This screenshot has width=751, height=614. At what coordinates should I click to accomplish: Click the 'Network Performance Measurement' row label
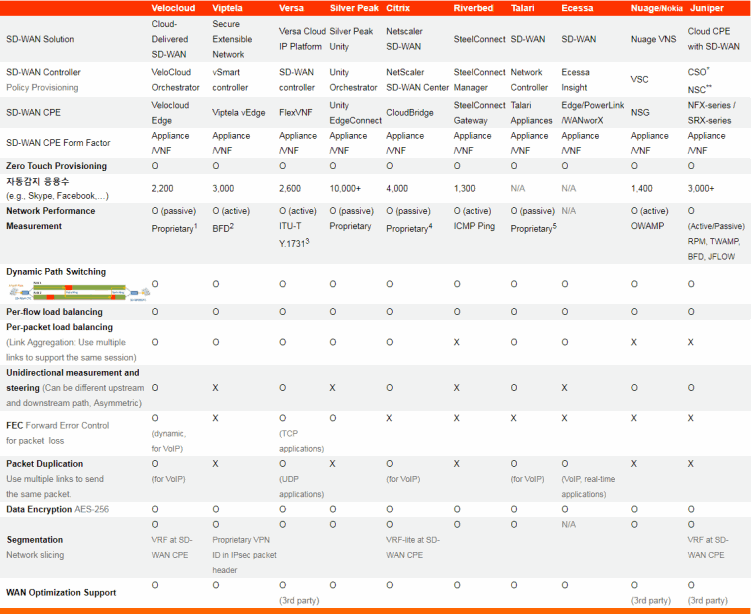click(51, 218)
